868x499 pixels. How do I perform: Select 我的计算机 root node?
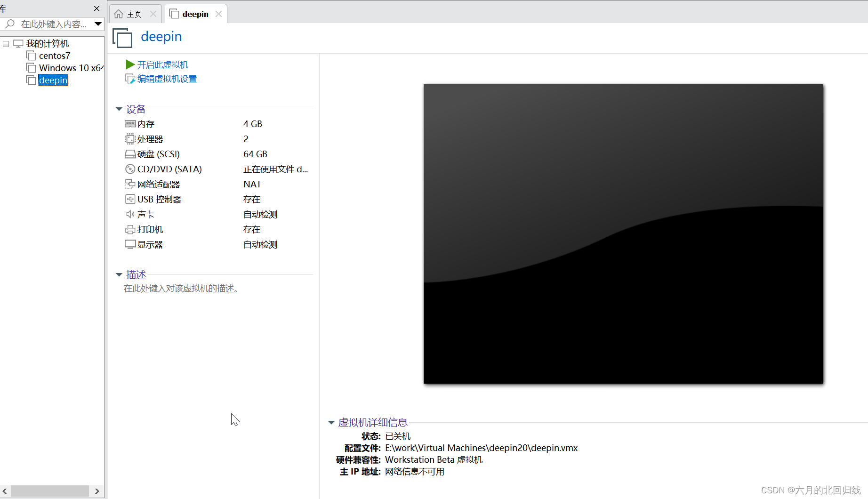[x=48, y=43]
